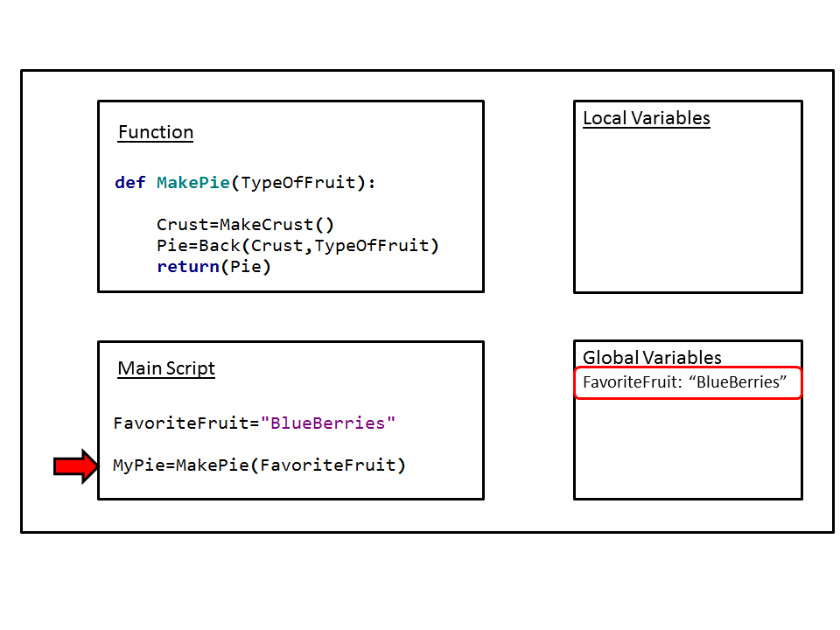Select the Pie=Back(Crust,TypeOfFruit) code line
Viewport: 840px width, 630px height.
(297, 246)
